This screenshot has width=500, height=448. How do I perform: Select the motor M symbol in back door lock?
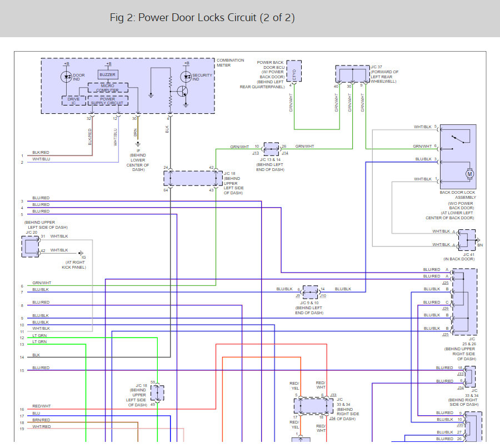(469, 174)
